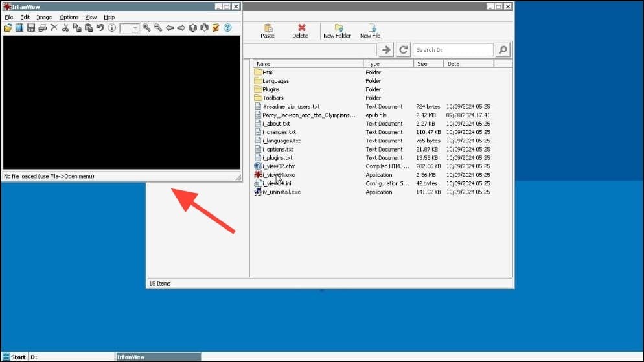Click the Start button on taskbar
644x362 pixels.
click(14, 357)
